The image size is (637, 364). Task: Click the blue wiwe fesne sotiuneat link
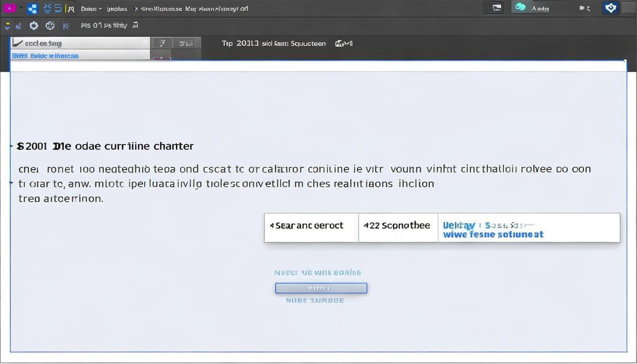coord(493,235)
